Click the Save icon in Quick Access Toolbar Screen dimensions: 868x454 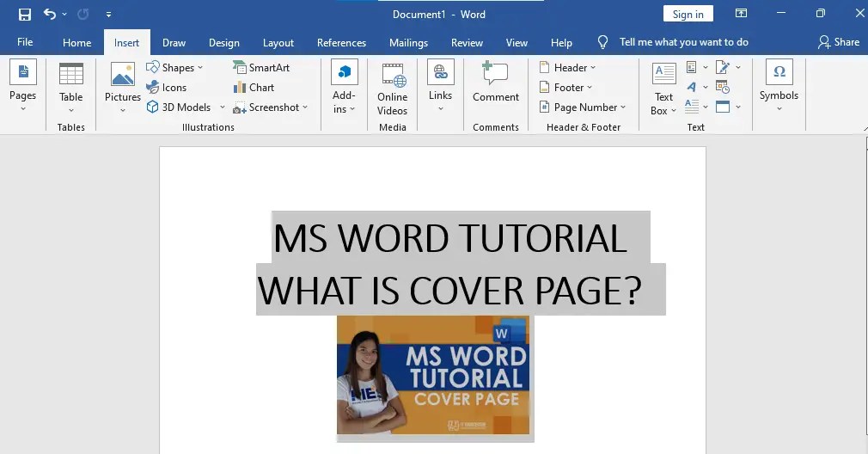click(25, 15)
